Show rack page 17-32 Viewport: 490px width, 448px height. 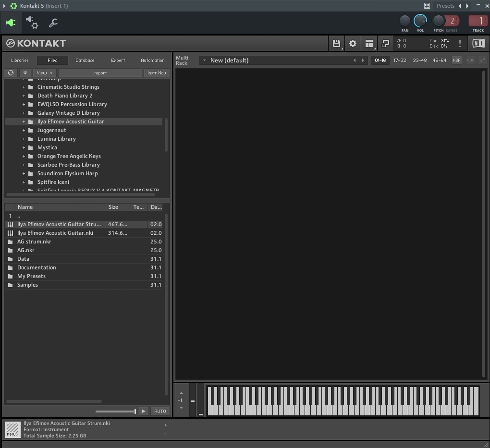click(400, 61)
